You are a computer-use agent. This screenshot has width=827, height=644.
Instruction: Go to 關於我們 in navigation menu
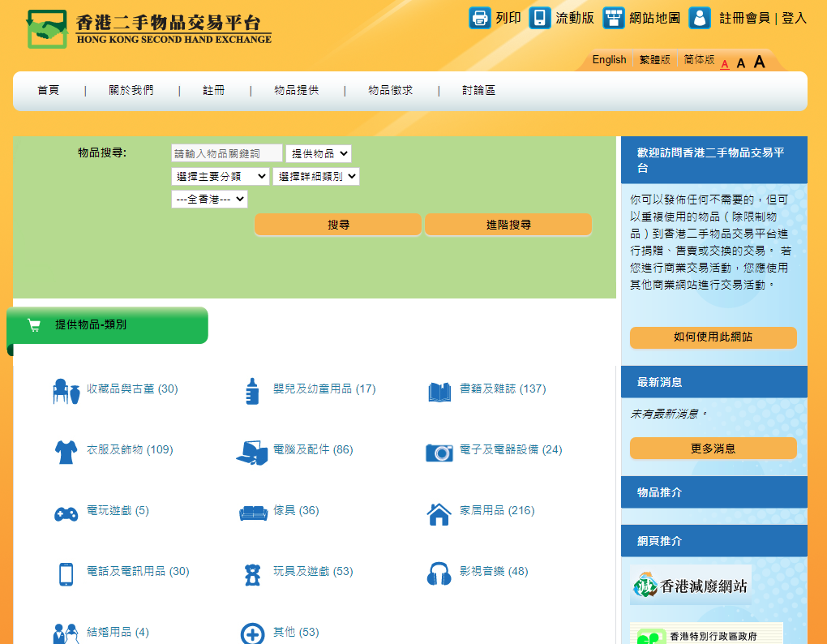131,91
